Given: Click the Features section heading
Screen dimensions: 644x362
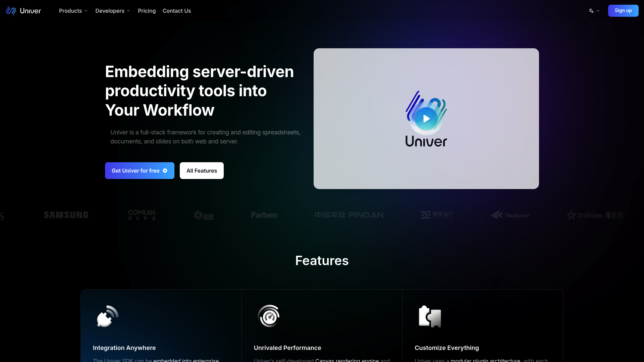Looking at the screenshot, I should (322, 261).
